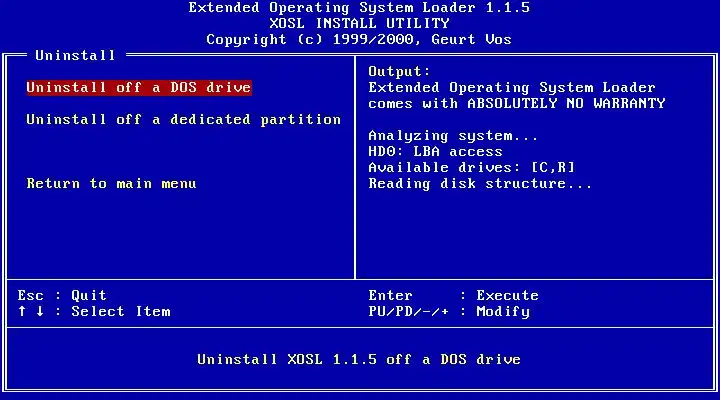Click the arrows 'Select Item' hint

[94, 311]
